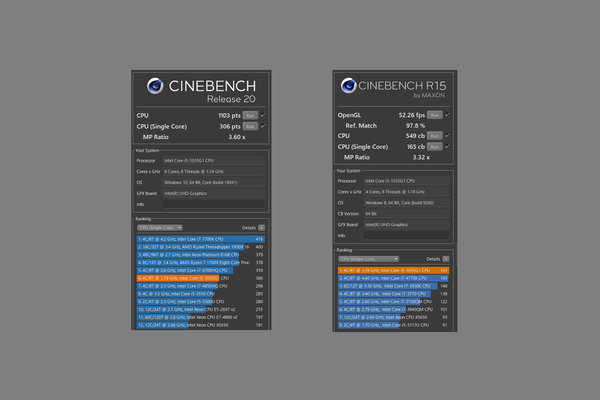This screenshot has width=600, height=400.
Task: Click the 3.60 x MP Ratio value
Action: [x=237, y=137]
